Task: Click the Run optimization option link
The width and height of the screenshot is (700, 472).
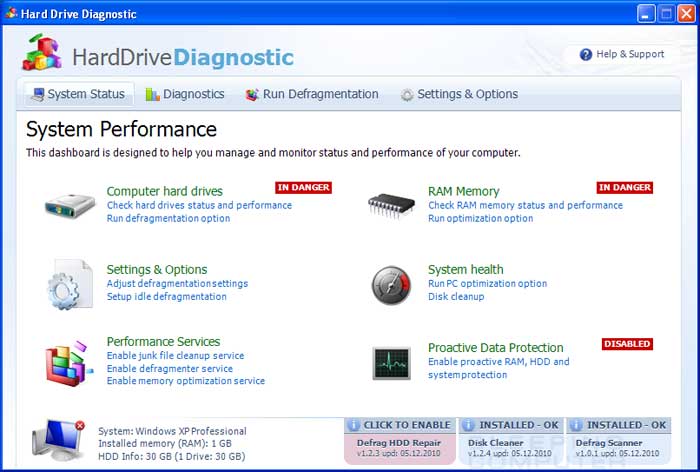Action: pyautogui.click(x=480, y=218)
